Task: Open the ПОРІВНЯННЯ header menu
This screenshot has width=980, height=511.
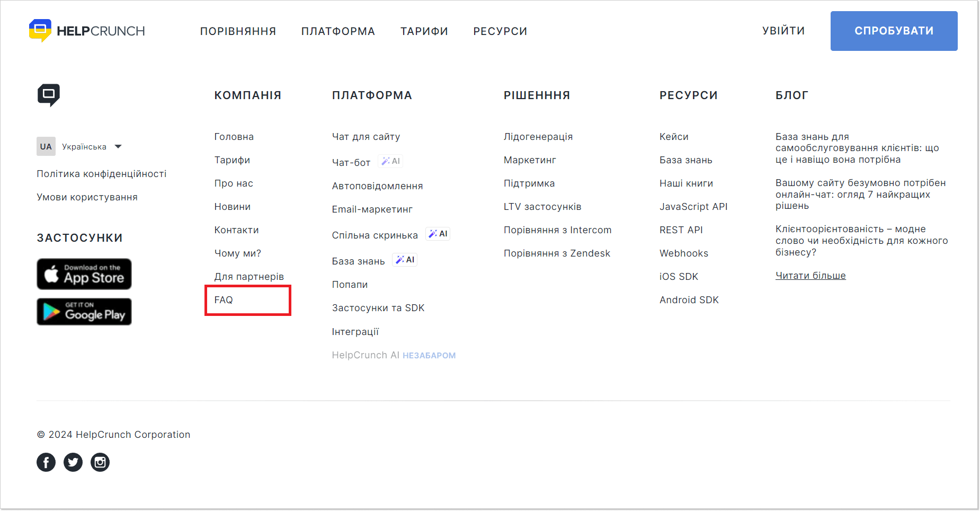Action: pyautogui.click(x=238, y=31)
